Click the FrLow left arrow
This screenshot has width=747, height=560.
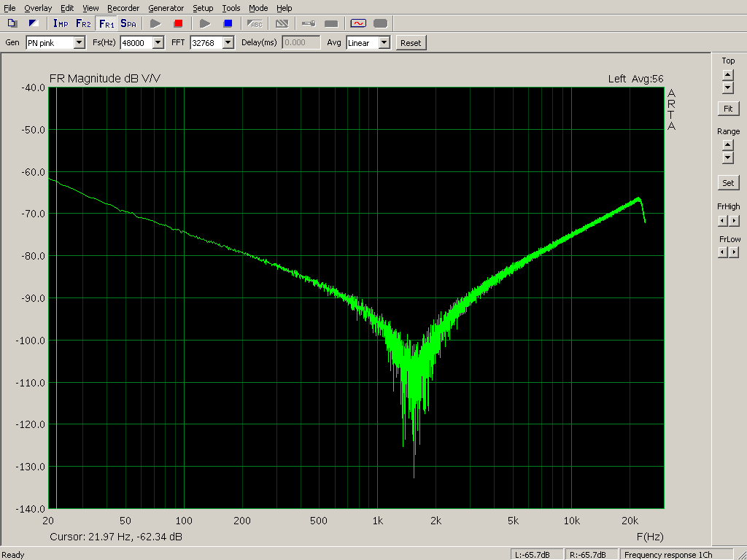point(723,252)
